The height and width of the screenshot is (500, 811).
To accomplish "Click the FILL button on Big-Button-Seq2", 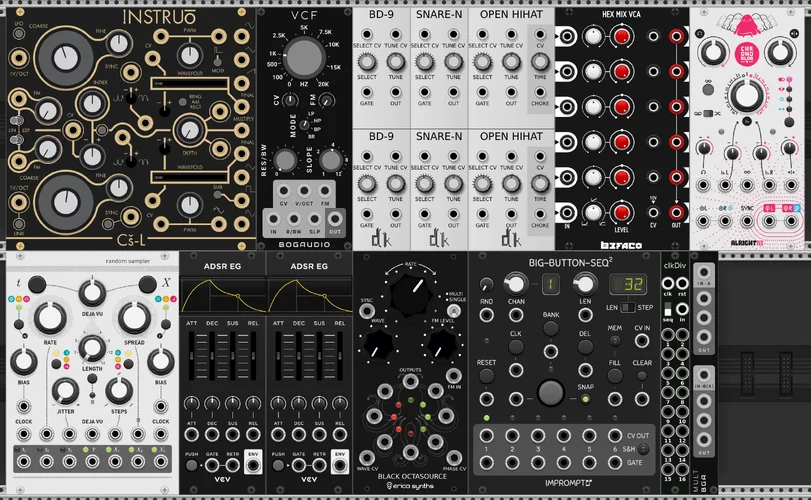I will click(x=614, y=376).
